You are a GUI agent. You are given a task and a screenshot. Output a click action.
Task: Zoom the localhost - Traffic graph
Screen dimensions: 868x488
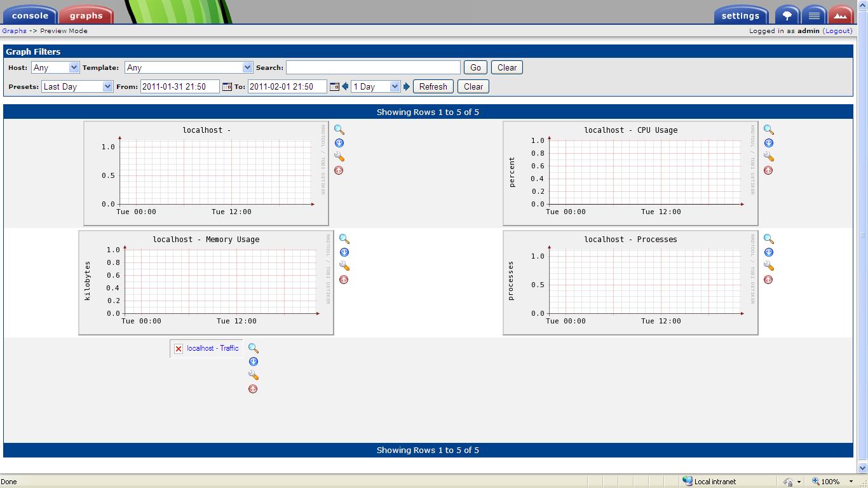point(254,348)
